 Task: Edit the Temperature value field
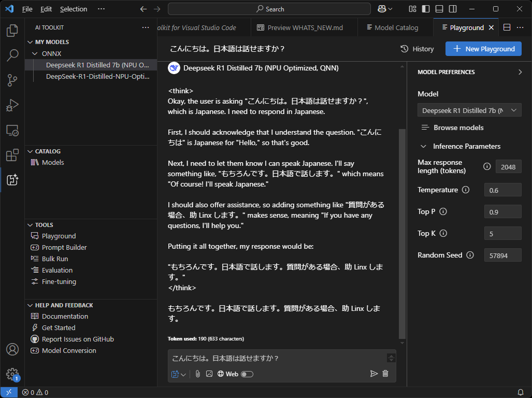pyautogui.click(x=502, y=190)
